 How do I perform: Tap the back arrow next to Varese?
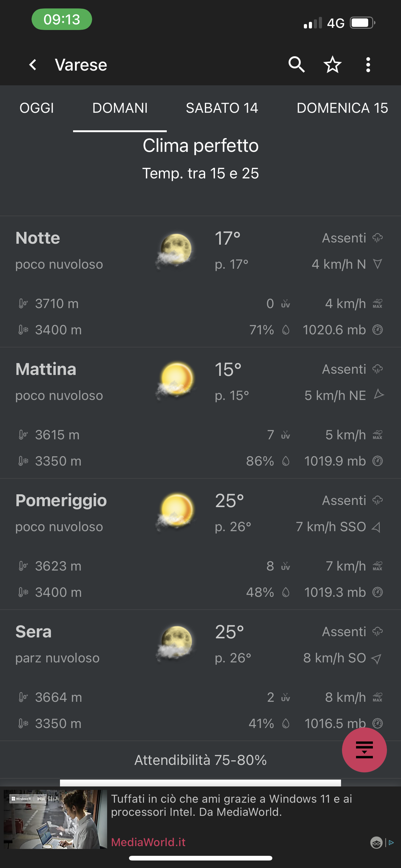click(33, 65)
